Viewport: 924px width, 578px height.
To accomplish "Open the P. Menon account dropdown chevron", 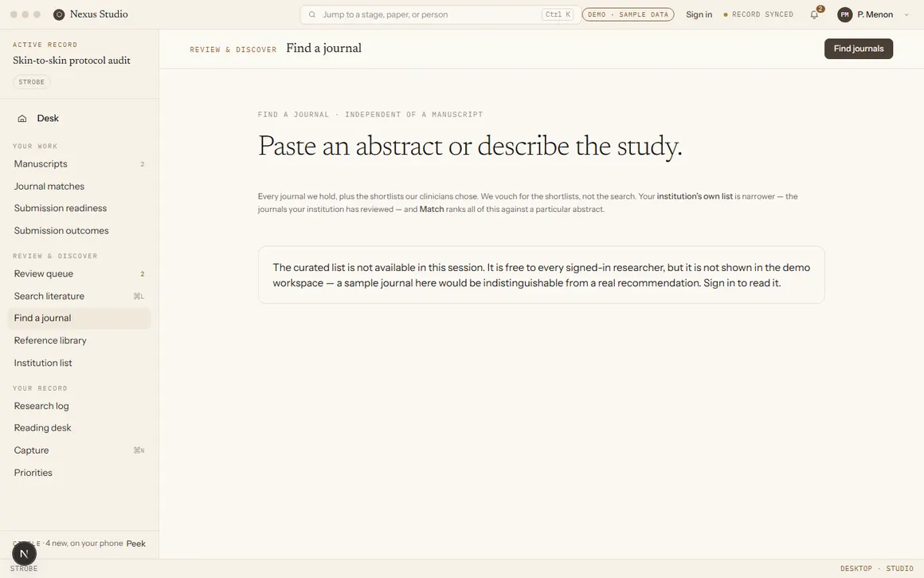I will click(x=906, y=14).
